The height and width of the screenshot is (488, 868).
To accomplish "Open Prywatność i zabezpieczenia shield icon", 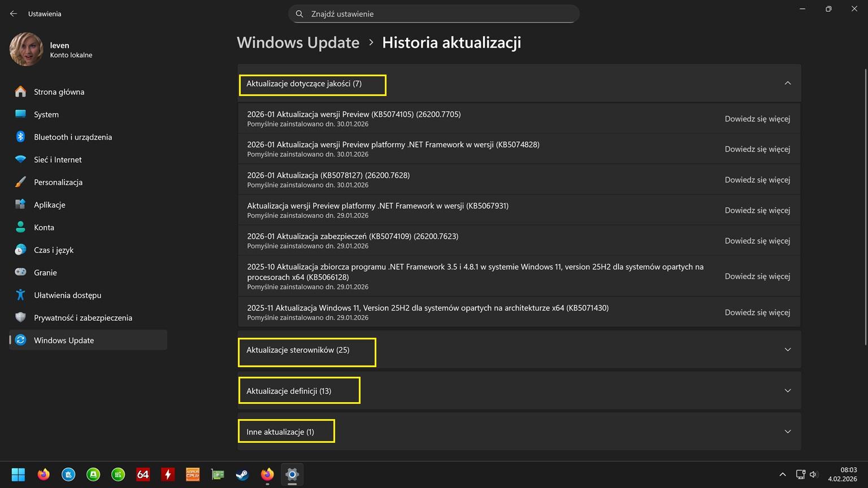I will pos(20,317).
